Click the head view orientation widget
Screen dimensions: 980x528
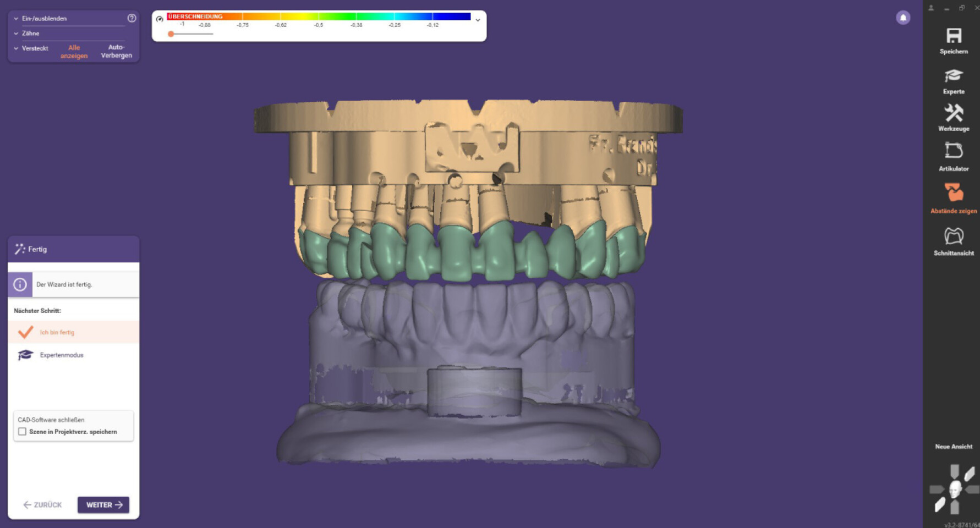955,488
